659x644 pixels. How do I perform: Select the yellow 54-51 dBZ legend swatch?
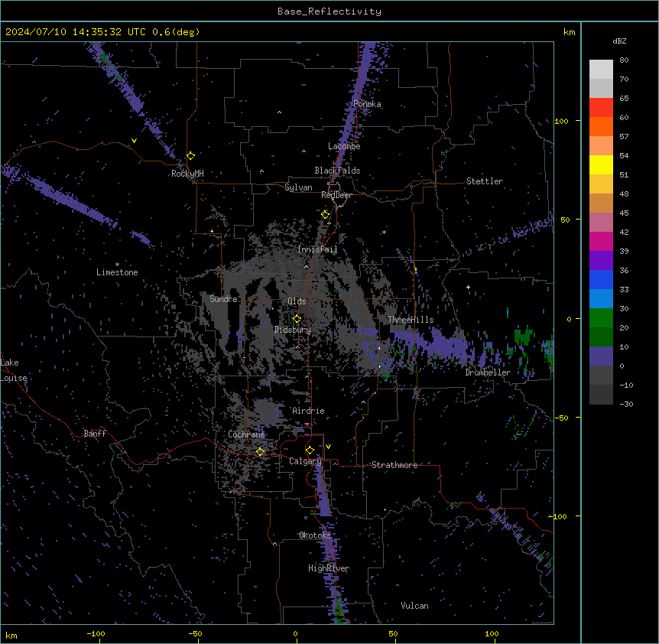pos(601,164)
